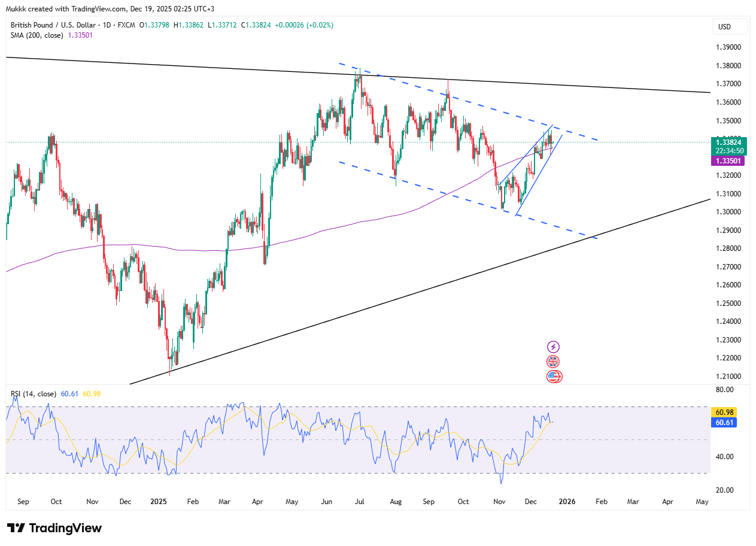Screen dimensions: 756x546
Task: Click the 1.39000 price scale level
Action: (728, 47)
